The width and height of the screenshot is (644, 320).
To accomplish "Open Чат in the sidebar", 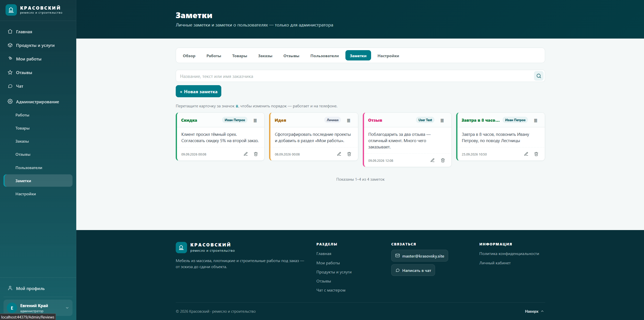I will pyautogui.click(x=38, y=86).
